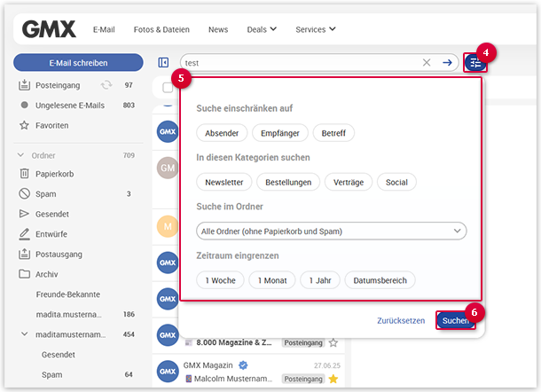
Task: Click the verified badge next to GMX Magazin
Action: click(243, 365)
